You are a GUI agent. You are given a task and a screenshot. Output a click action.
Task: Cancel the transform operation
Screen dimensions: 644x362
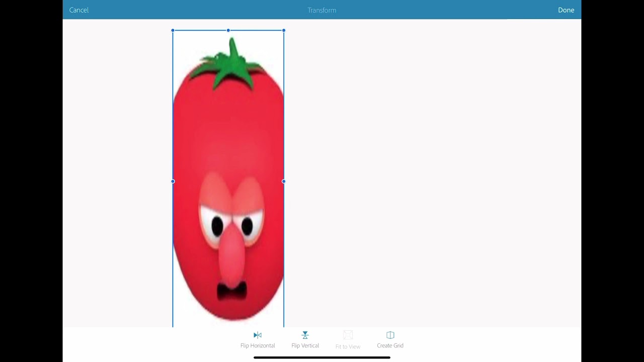(x=79, y=10)
